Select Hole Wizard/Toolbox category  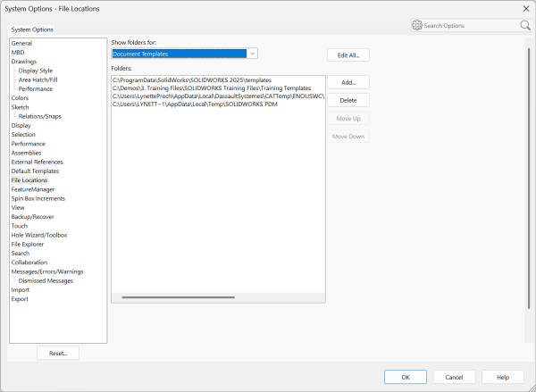click(35, 235)
